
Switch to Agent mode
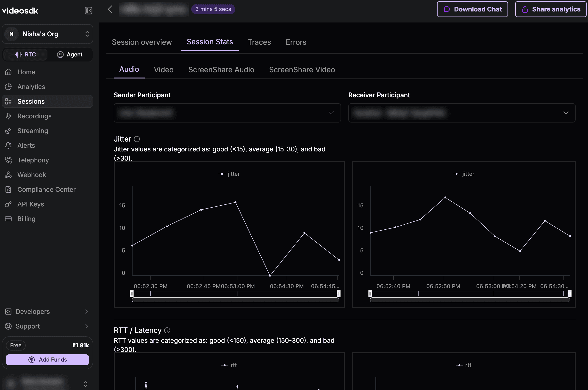70,54
